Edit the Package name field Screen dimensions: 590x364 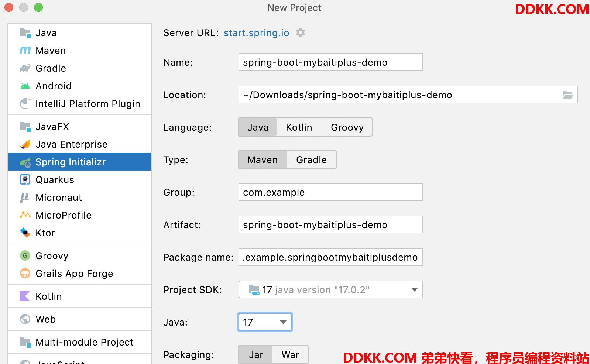[x=330, y=257]
